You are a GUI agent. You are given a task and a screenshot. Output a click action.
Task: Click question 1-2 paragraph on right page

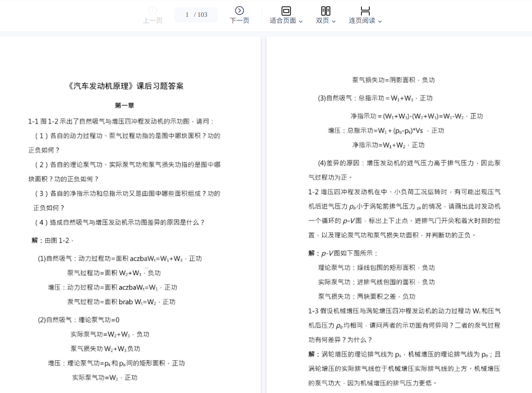click(404, 213)
